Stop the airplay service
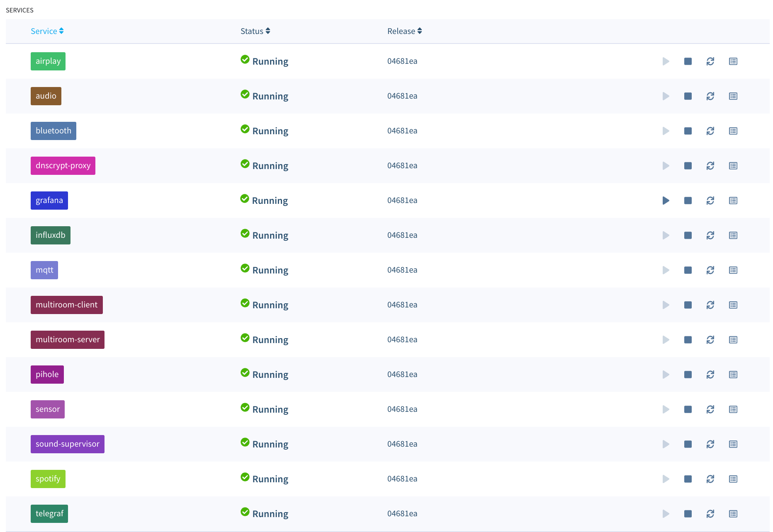Screen dimensions: 773x532 (x=688, y=61)
